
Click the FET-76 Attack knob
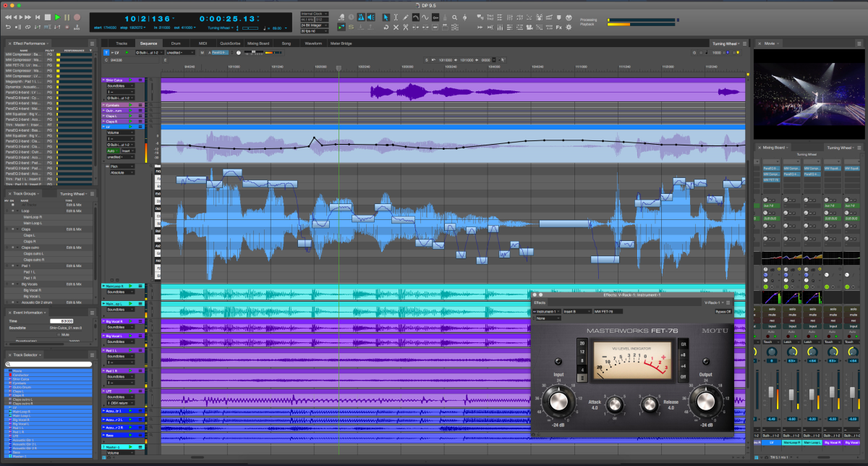[615, 404]
